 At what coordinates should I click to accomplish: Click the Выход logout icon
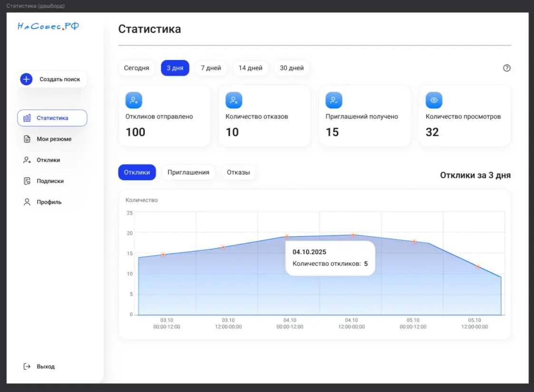coord(27,366)
